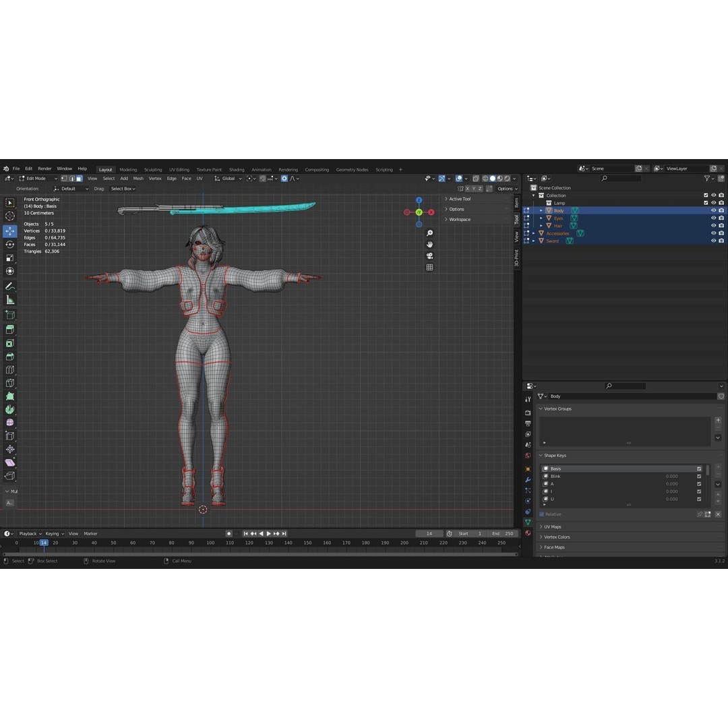
Task: Open the Edit Mode dropdown
Action: tap(38, 178)
